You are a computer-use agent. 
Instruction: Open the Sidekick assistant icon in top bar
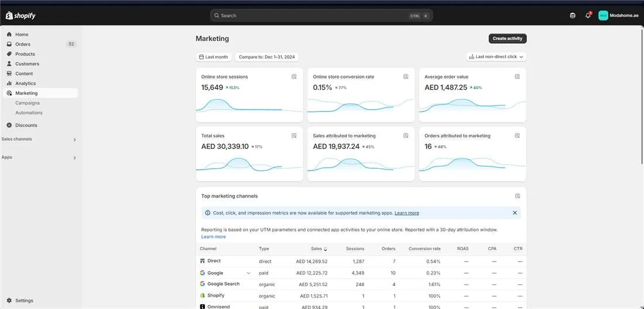573,16
